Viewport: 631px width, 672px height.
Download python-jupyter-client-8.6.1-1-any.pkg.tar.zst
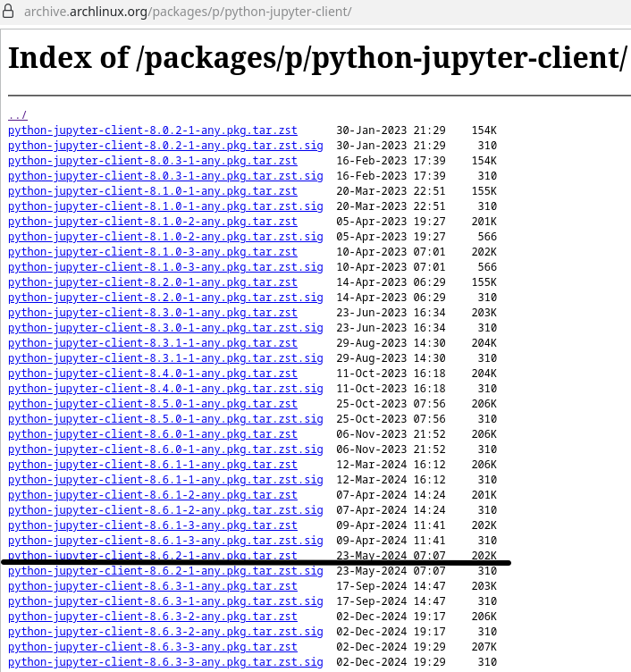153,465
